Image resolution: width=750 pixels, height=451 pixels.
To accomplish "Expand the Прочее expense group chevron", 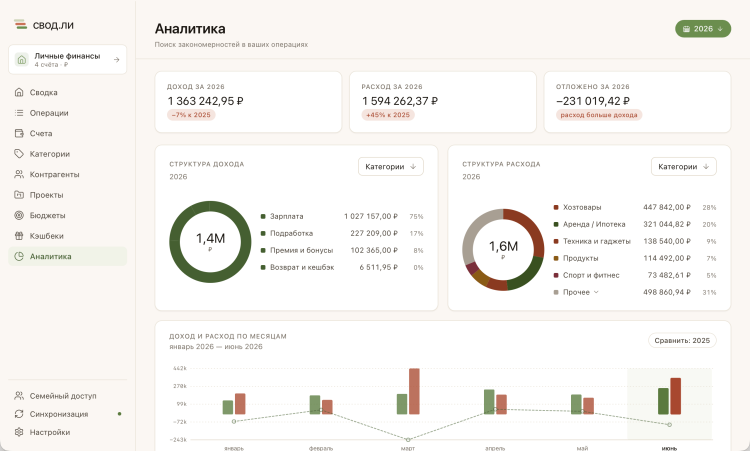I will (596, 292).
